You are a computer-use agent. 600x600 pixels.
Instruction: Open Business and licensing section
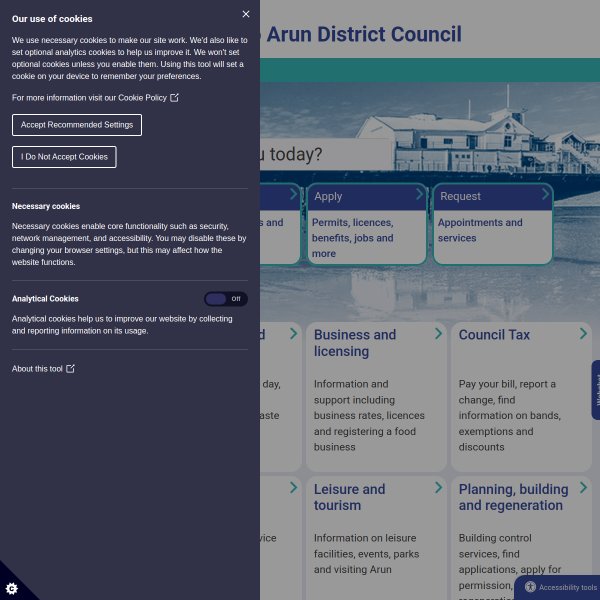355,343
